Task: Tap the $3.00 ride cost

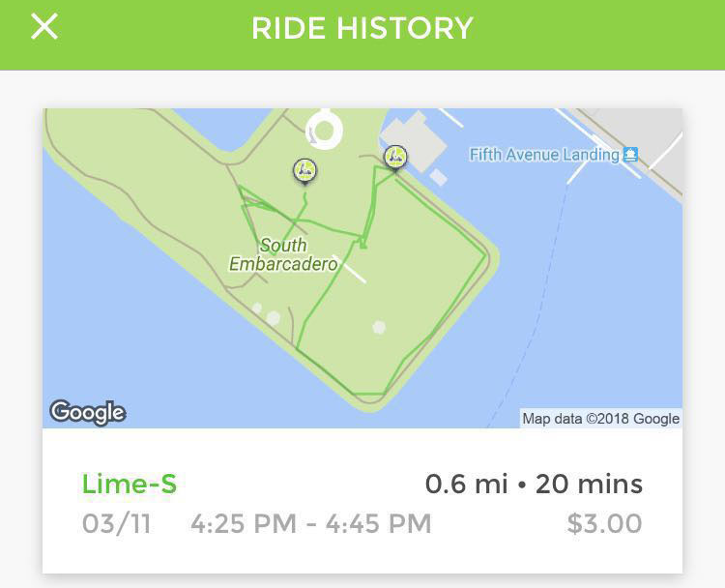Action: click(x=604, y=523)
